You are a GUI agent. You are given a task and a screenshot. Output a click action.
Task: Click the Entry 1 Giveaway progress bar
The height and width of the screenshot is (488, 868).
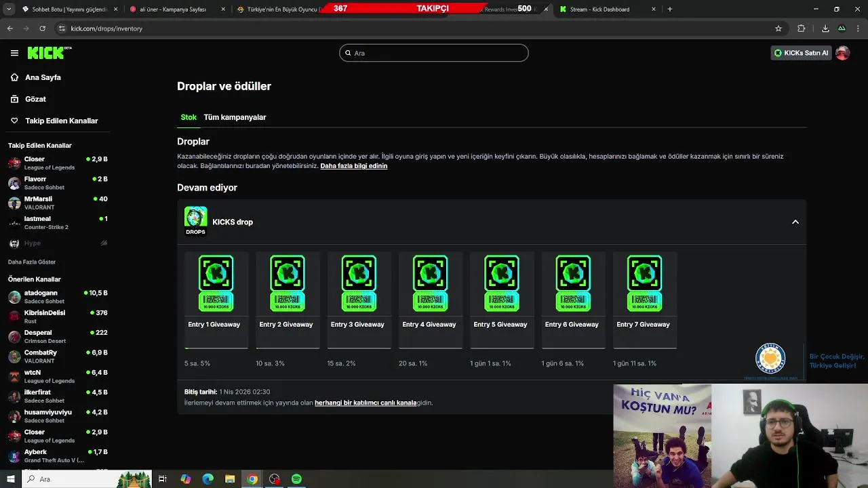coord(216,348)
